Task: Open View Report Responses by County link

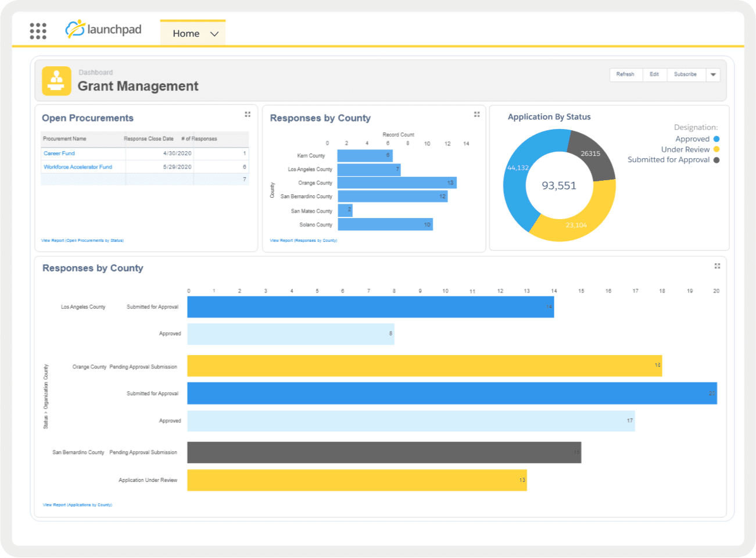Action: (x=303, y=241)
